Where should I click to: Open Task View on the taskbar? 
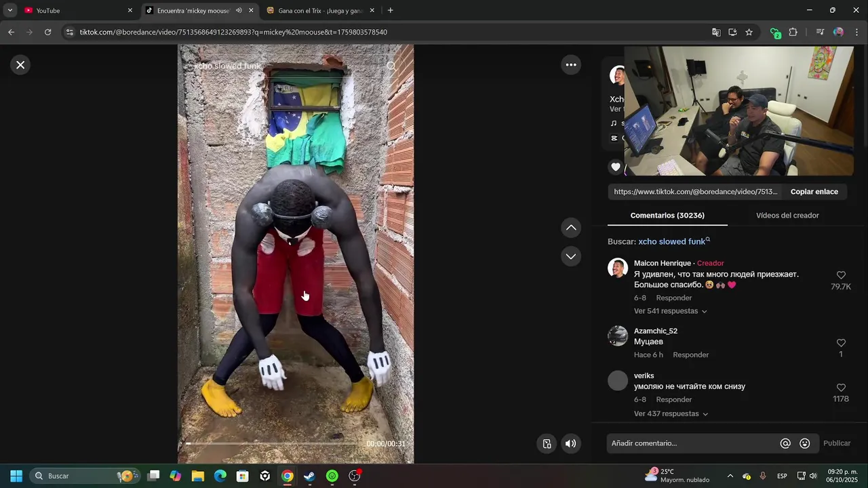point(153,476)
